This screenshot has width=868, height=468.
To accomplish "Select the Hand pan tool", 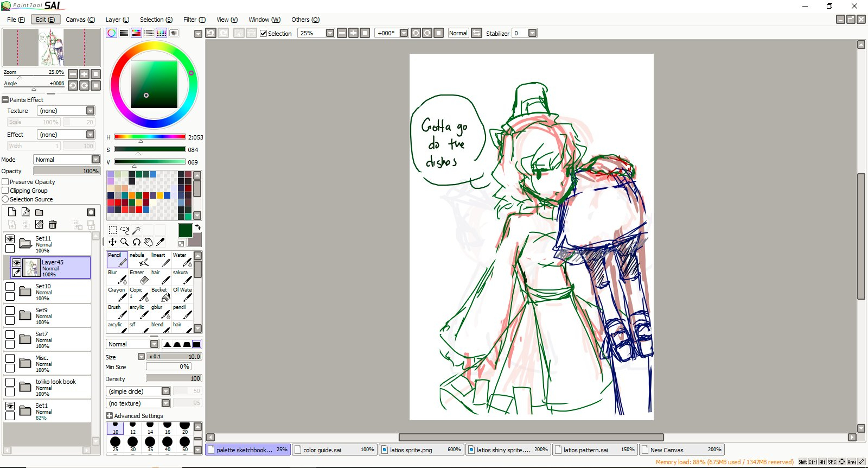I will pos(148,242).
